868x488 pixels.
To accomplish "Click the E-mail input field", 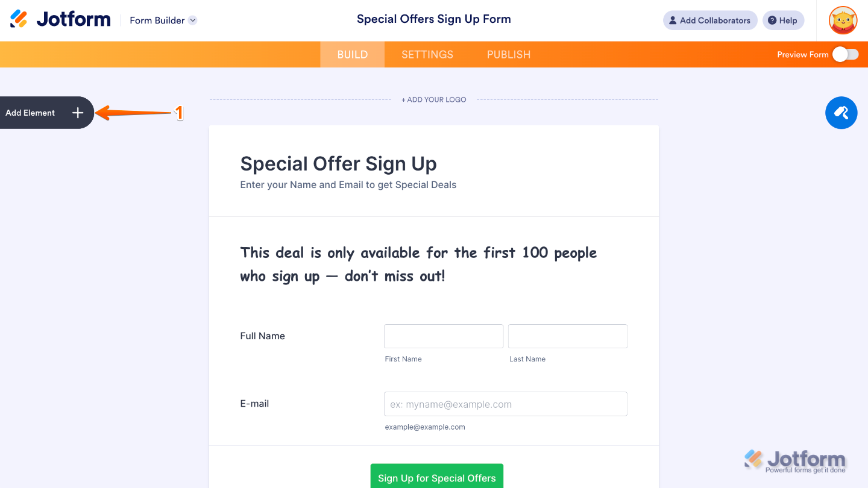I will tap(505, 404).
